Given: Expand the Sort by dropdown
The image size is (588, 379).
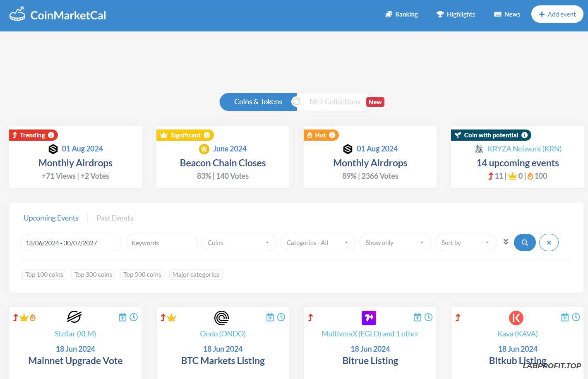Looking at the screenshot, I should coord(466,243).
